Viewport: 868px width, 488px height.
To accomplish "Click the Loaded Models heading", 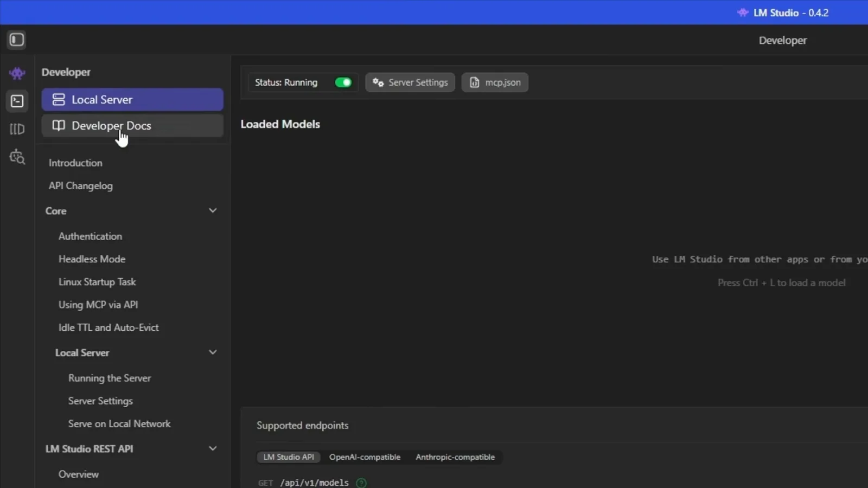I will 280,124.
